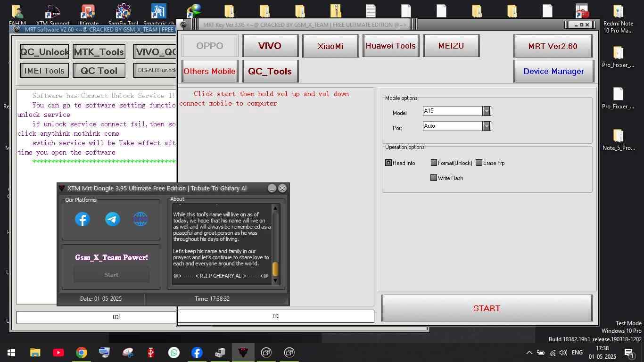The image size is (644, 362).
Task: Click the greyed Start button in XTM dialog
Action: pos(111,275)
